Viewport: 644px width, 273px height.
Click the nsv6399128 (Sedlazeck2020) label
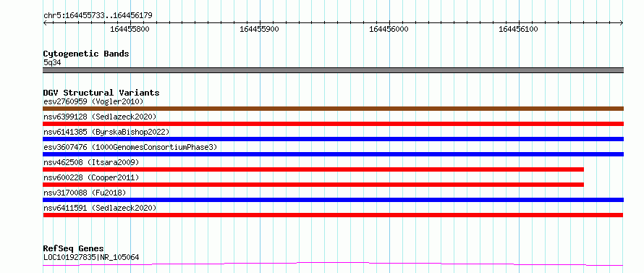(x=100, y=117)
